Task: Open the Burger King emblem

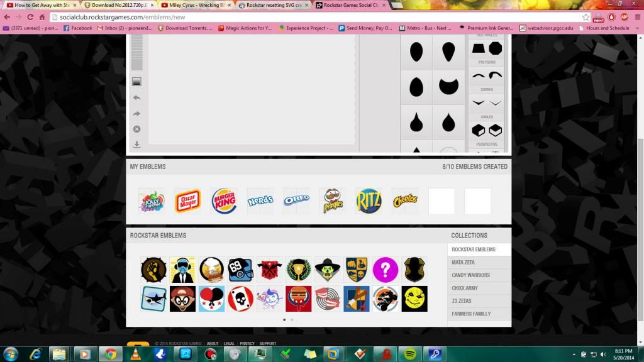Action: tap(224, 201)
